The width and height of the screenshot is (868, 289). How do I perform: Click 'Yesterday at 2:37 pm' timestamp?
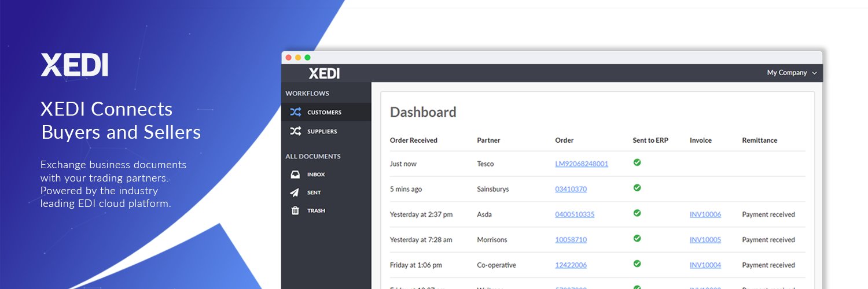(x=421, y=214)
